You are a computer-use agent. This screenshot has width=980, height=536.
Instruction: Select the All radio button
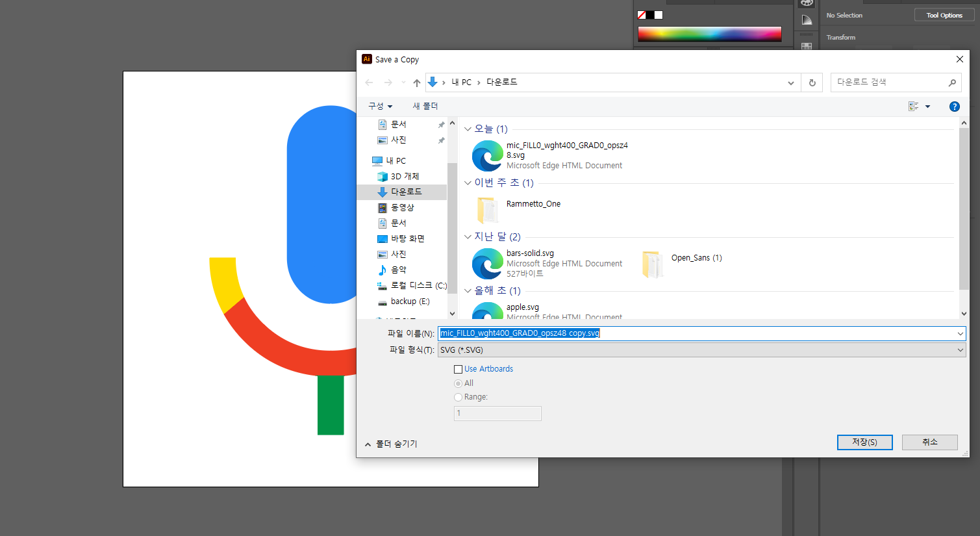(458, 383)
